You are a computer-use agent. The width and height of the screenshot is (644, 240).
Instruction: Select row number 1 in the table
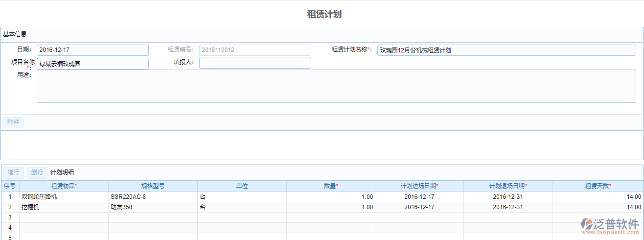[10, 197]
